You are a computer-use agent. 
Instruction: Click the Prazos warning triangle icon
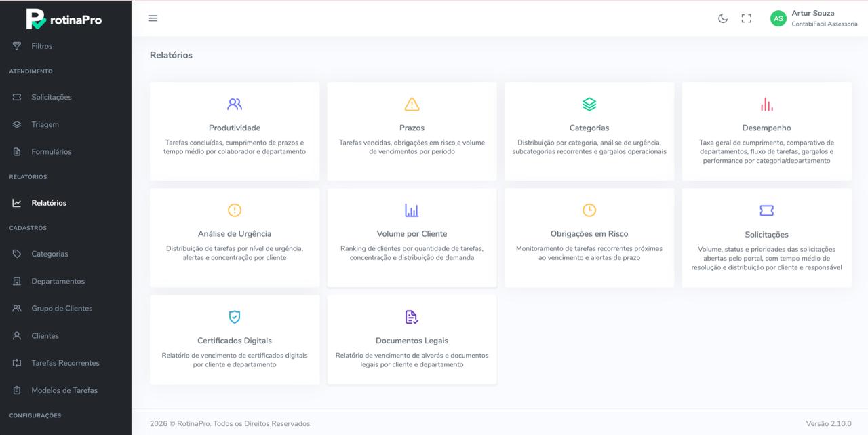[412, 105]
